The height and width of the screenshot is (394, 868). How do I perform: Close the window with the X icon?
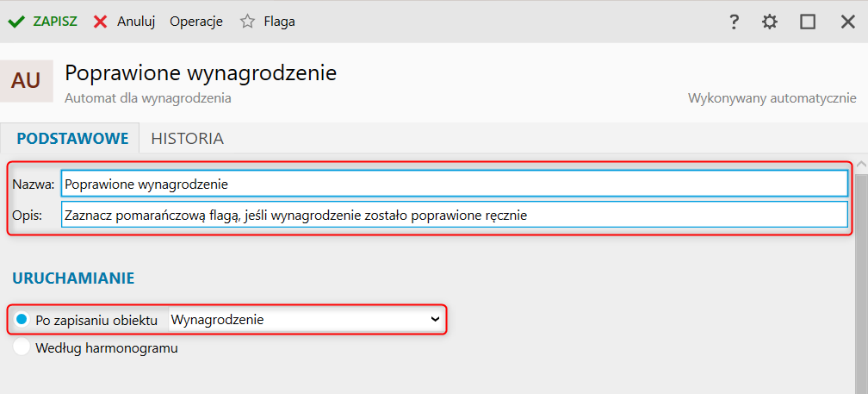(848, 22)
